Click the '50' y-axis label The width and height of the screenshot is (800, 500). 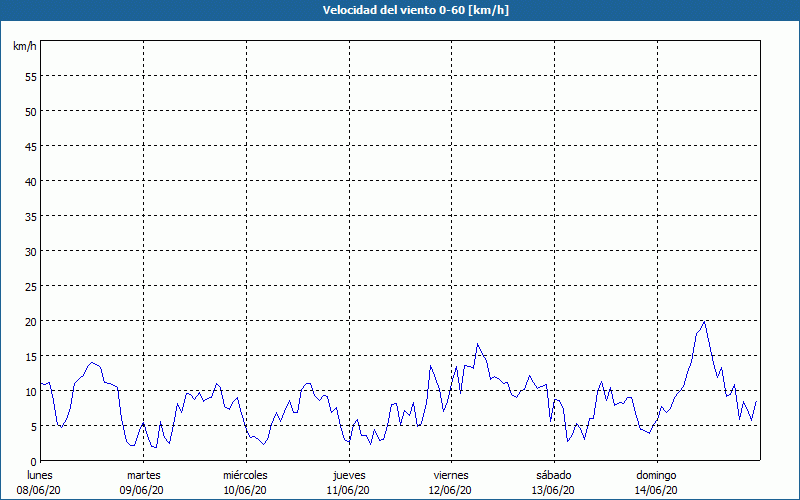click(31, 112)
